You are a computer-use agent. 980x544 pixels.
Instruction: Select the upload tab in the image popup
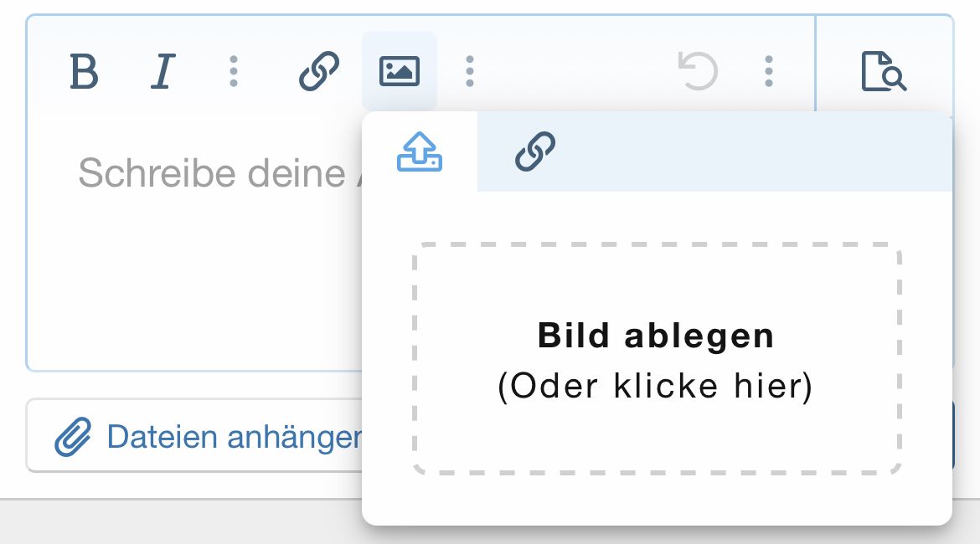[x=420, y=151]
